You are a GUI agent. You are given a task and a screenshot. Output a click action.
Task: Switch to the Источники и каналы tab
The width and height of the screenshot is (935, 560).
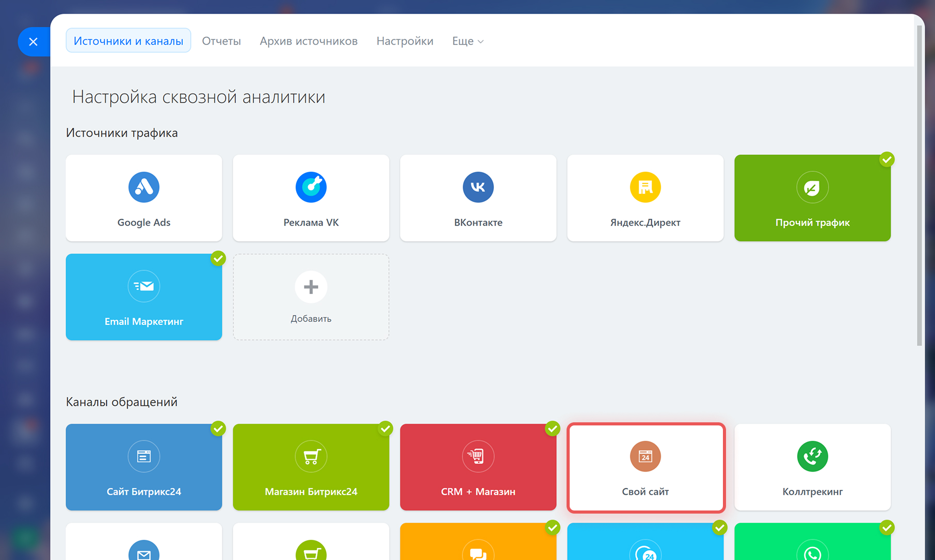(x=128, y=41)
